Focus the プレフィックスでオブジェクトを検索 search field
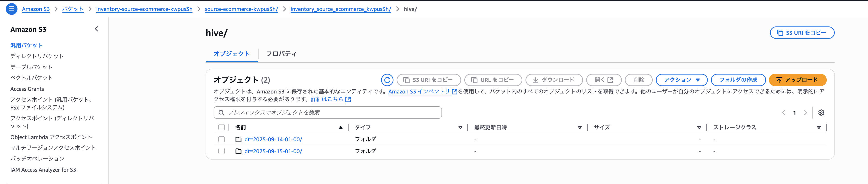 coord(327,113)
